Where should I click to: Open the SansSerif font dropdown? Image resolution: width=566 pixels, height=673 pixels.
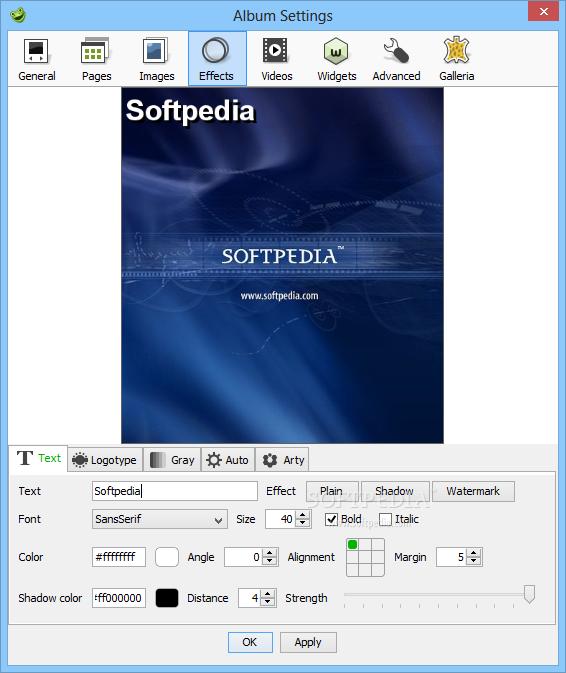160,519
